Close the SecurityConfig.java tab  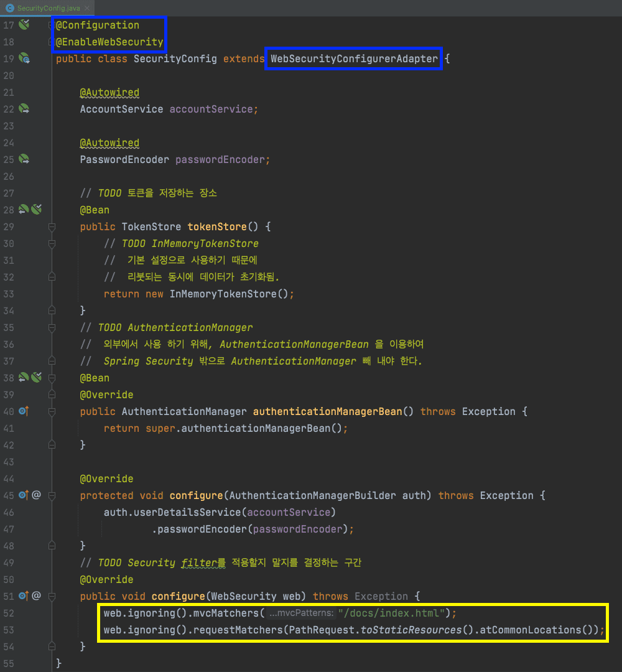[x=87, y=8]
